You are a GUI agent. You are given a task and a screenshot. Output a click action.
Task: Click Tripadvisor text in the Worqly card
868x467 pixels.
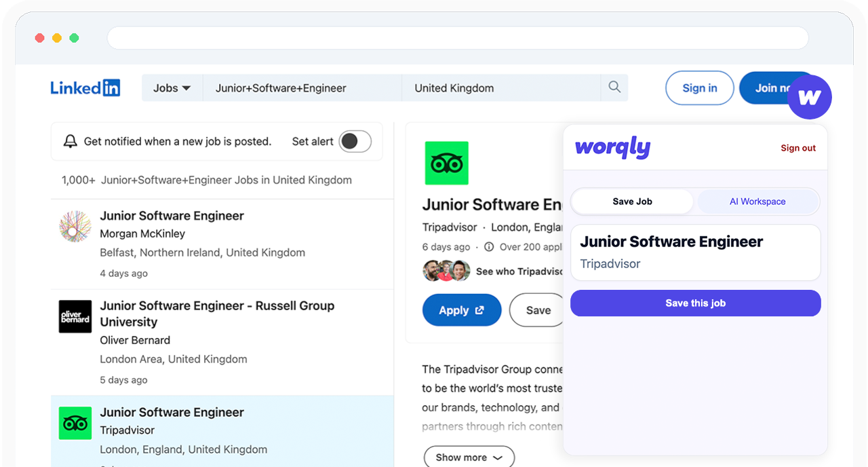coord(610,264)
